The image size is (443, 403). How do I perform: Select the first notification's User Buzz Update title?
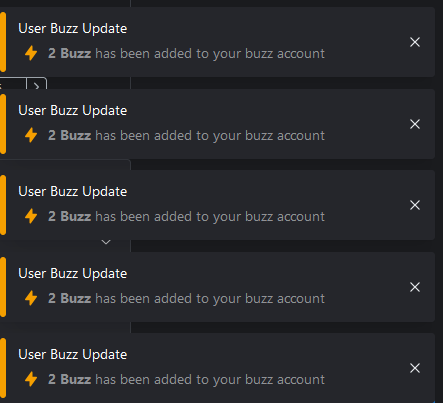click(73, 29)
